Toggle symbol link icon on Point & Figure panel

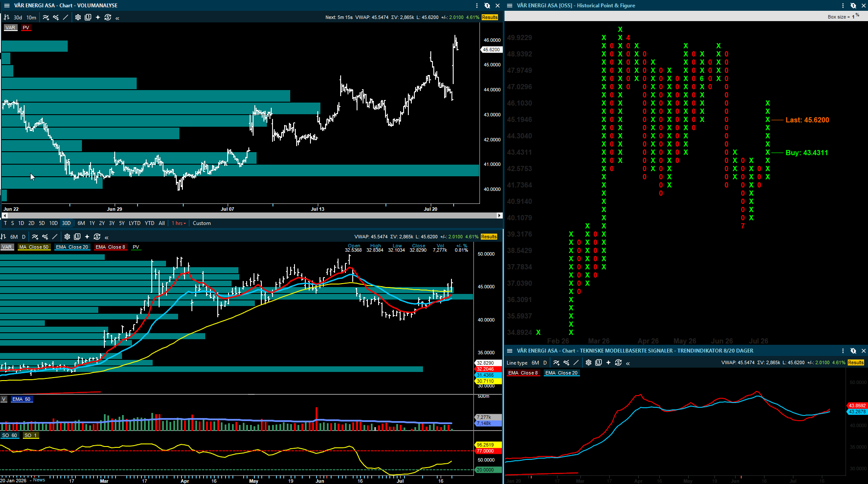pyautogui.click(x=853, y=6)
